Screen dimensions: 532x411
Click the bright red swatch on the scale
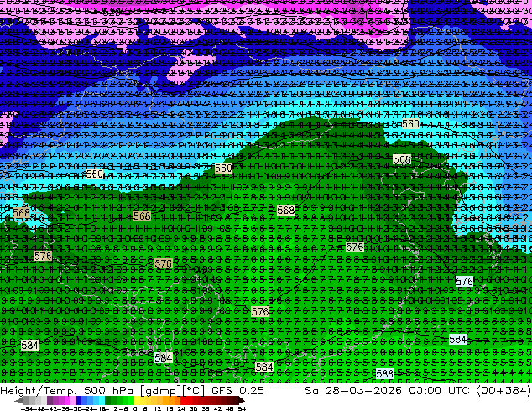click(x=183, y=400)
